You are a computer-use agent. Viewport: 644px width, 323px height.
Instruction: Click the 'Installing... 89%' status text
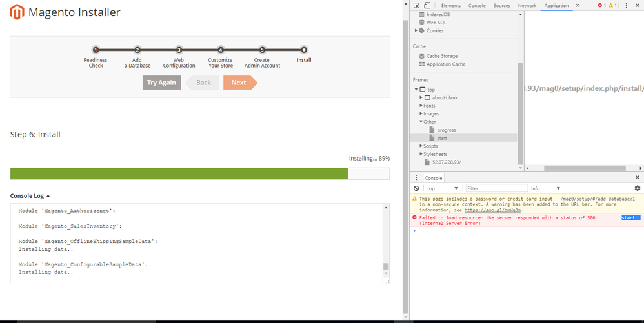tap(369, 159)
